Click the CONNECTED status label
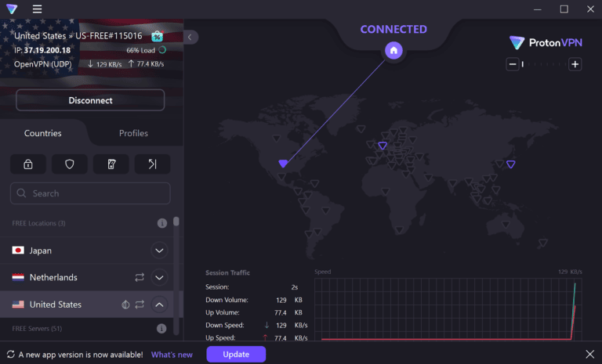 coord(393,29)
